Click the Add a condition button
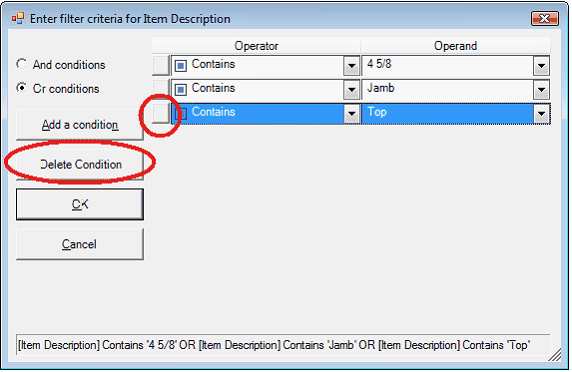 point(80,125)
